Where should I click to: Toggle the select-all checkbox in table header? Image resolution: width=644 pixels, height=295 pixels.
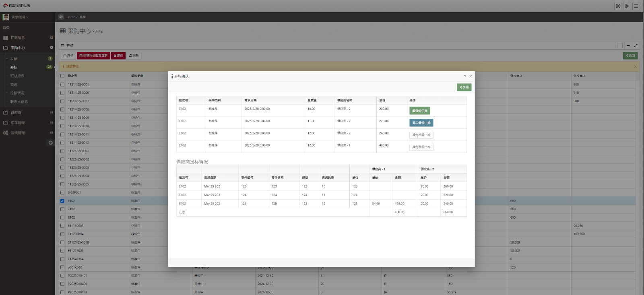[62, 76]
